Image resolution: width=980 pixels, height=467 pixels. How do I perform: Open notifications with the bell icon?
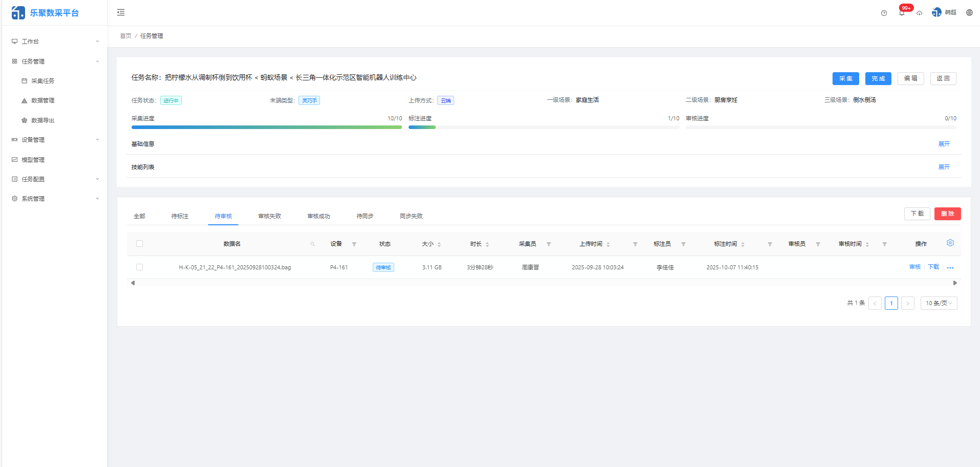pyautogui.click(x=902, y=13)
